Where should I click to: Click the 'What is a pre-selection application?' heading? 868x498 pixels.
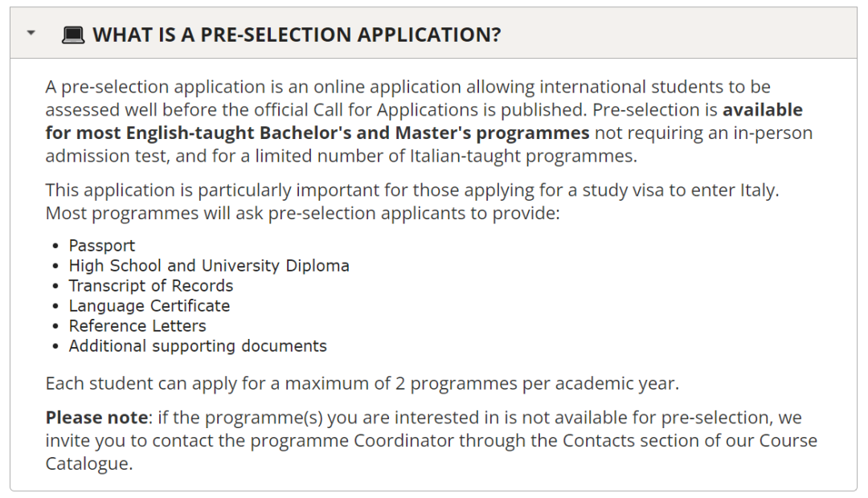point(297,35)
